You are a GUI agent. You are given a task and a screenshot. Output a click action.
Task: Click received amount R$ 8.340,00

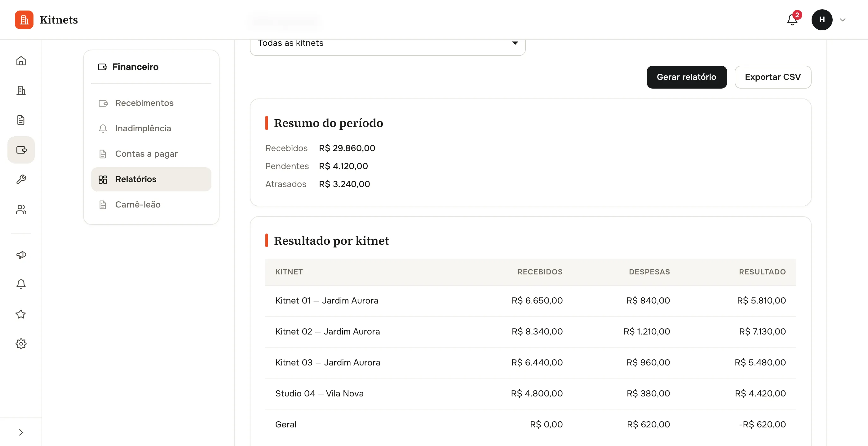point(537,331)
